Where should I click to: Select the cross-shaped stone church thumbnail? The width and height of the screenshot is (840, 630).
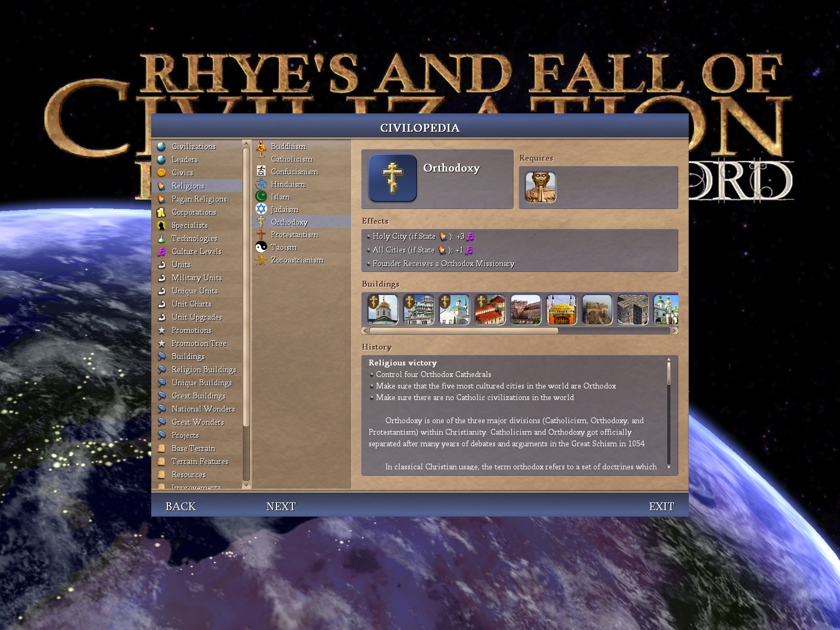633,309
